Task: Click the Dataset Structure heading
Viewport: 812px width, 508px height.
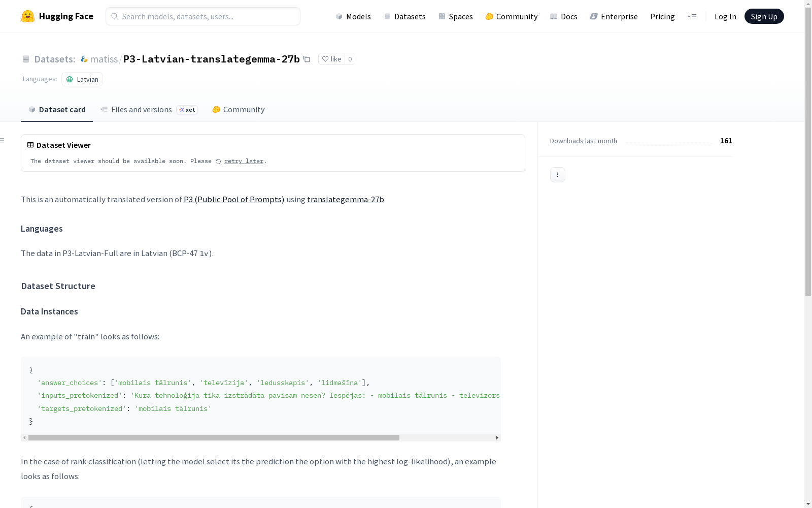Action: tap(58, 286)
